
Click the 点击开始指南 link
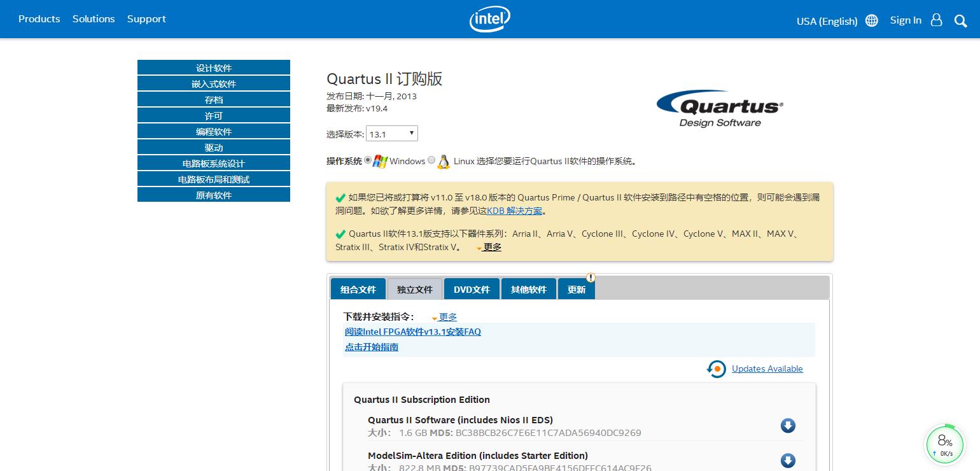(371, 347)
